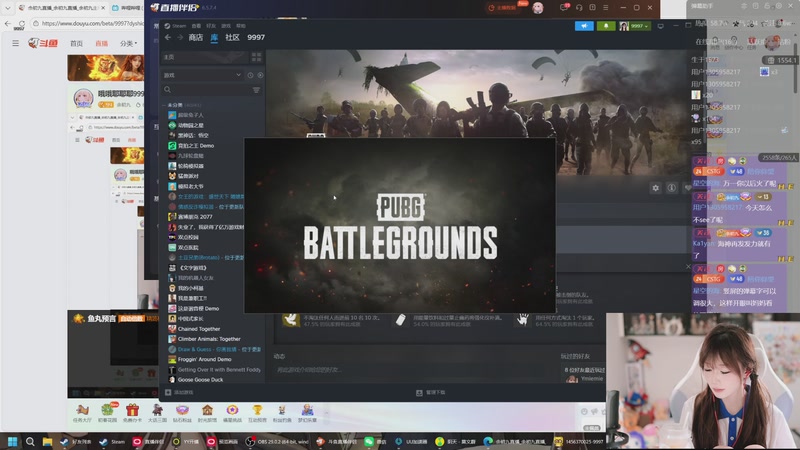Click into the library search field
Viewport: 800px width, 450px height.
(207, 90)
